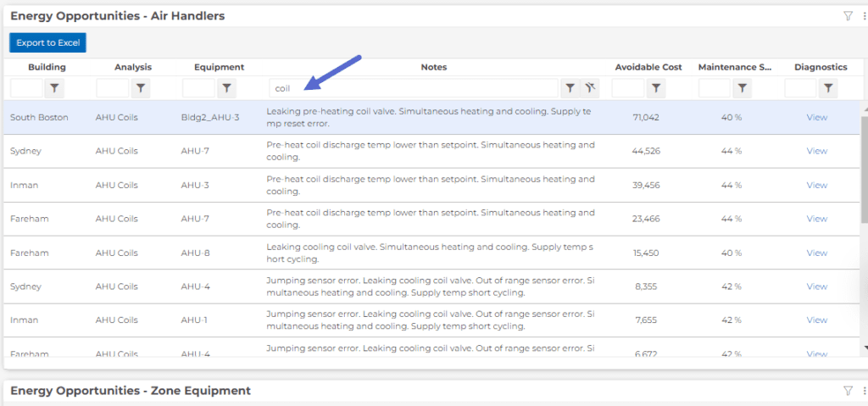The height and width of the screenshot is (406, 868).
Task: Focus the Building filter input box
Action: coord(26,88)
